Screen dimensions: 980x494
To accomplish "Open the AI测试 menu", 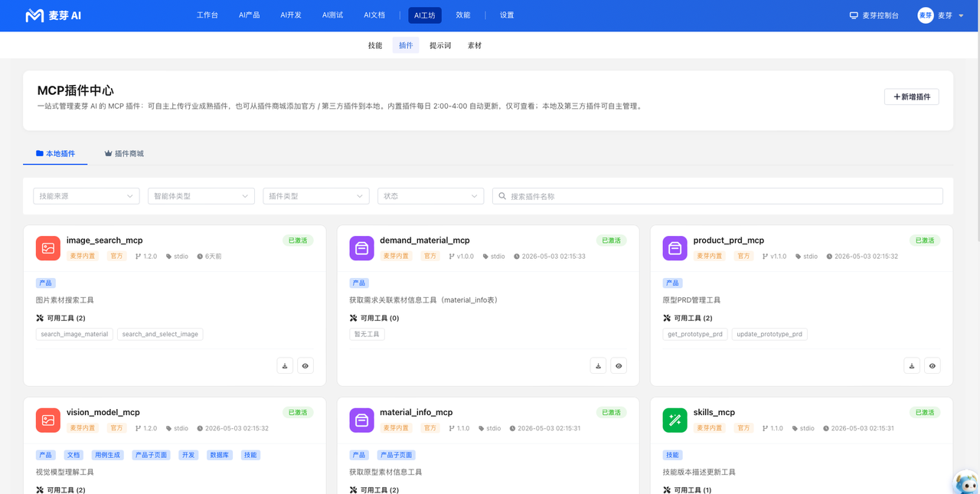I will [332, 15].
